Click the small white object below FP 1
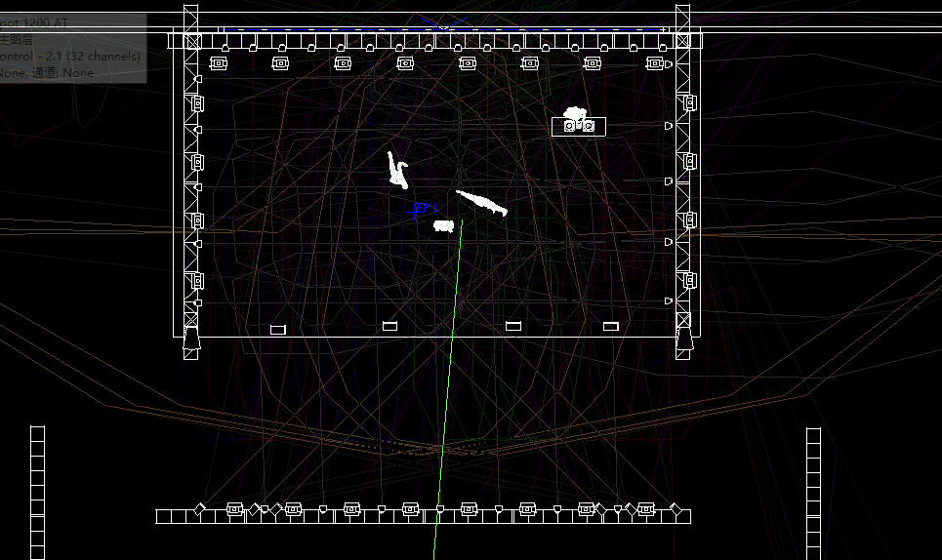Image resolution: width=942 pixels, height=560 pixels. (444, 226)
